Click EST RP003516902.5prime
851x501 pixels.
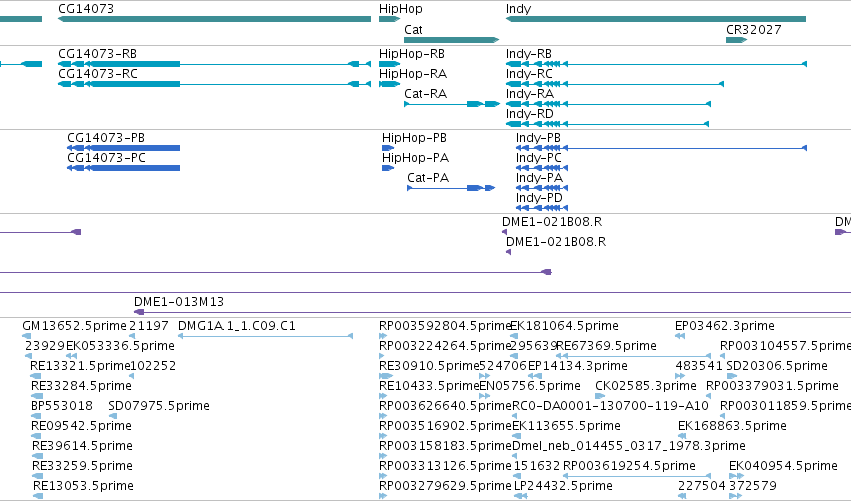tap(445, 426)
